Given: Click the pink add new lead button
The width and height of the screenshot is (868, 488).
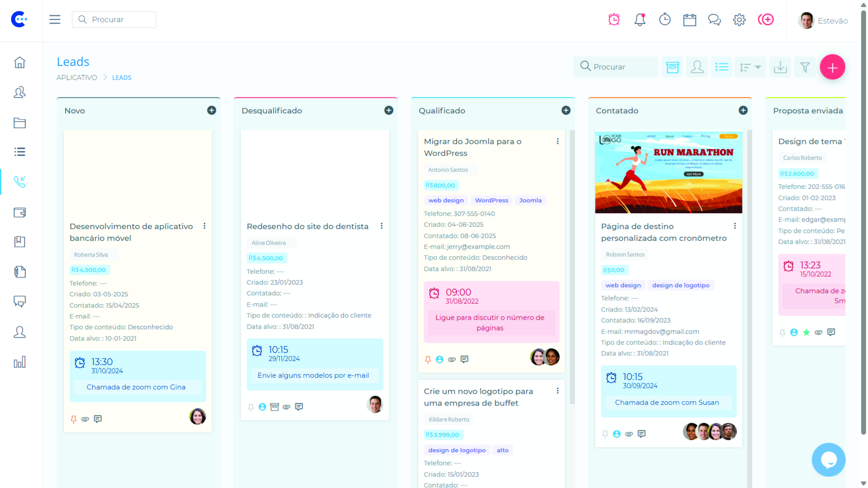Looking at the screenshot, I should point(832,67).
